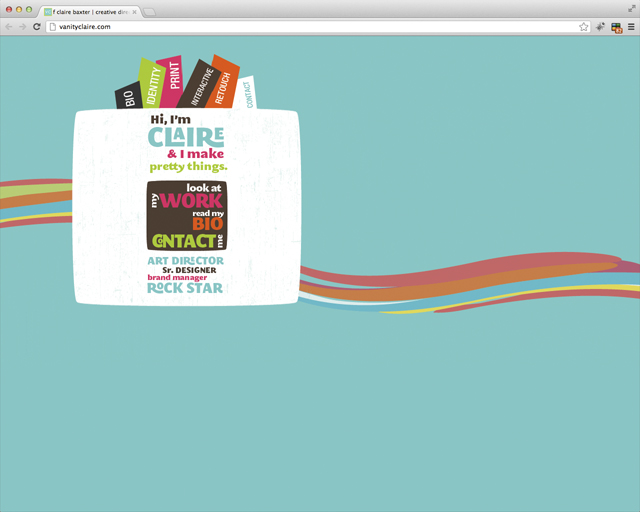The image size is (640, 512).
Task: Bookmark this page with the star icon
Action: 584,27
